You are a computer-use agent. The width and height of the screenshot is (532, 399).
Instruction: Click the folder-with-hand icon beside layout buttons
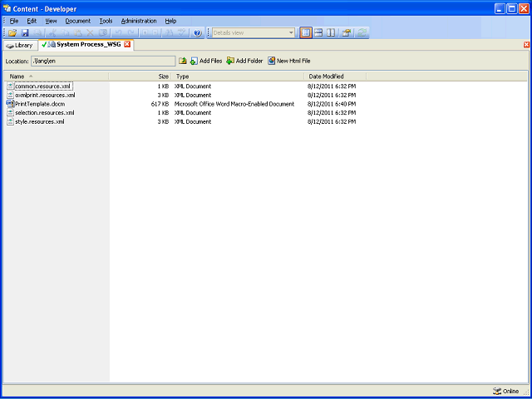coord(347,33)
